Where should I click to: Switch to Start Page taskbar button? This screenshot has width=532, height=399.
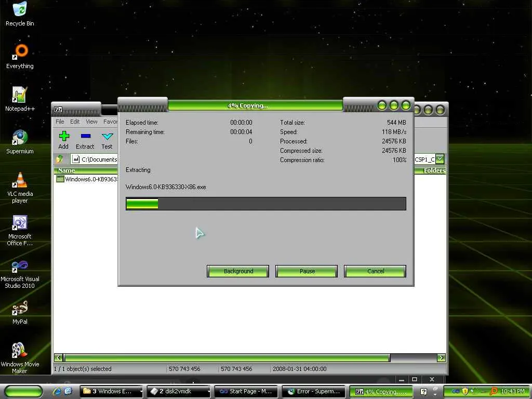click(x=246, y=392)
